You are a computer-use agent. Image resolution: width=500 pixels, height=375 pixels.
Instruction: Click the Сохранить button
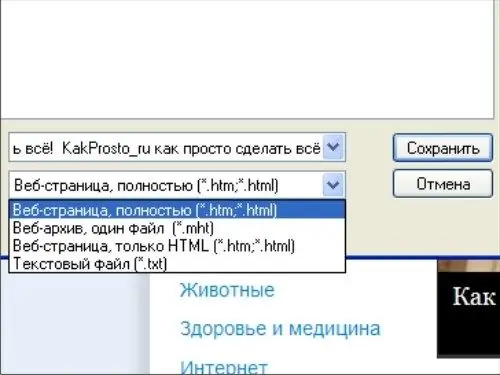tap(443, 148)
